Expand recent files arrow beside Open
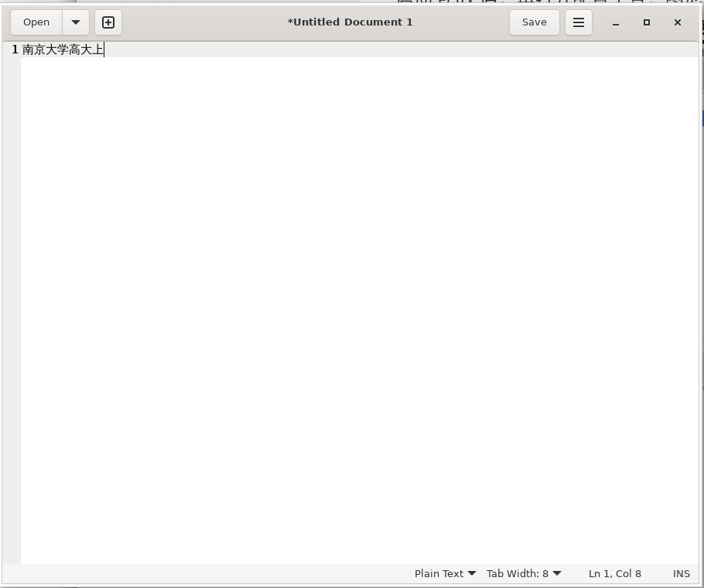Image resolution: width=704 pixels, height=588 pixels. tap(76, 22)
